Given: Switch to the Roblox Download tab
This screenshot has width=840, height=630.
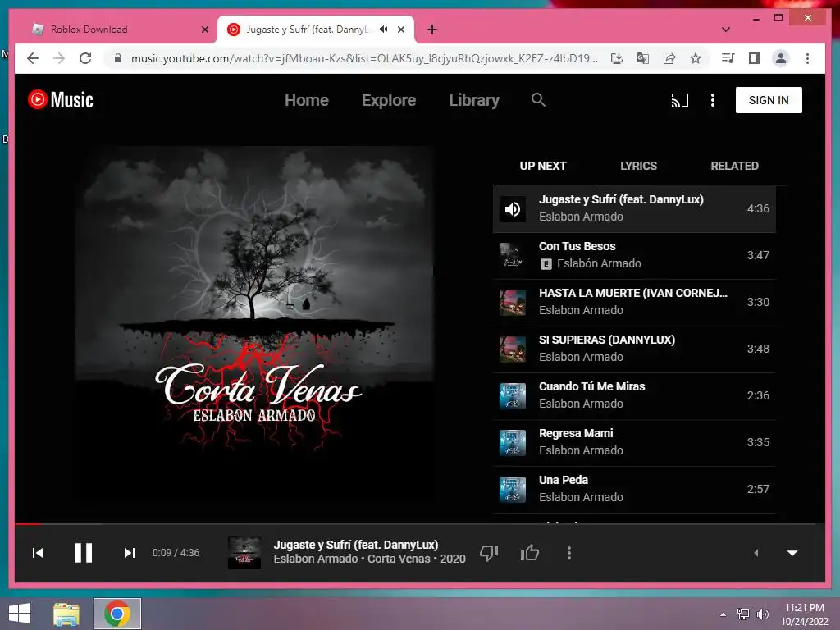Looking at the screenshot, I should tap(115, 30).
